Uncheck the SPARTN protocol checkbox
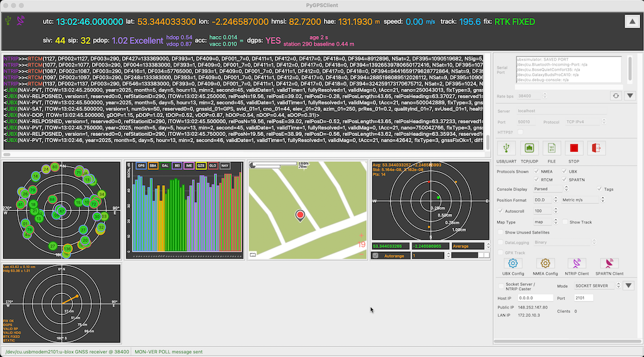The width and height of the screenshot is (644, 357). coord(564,179)
